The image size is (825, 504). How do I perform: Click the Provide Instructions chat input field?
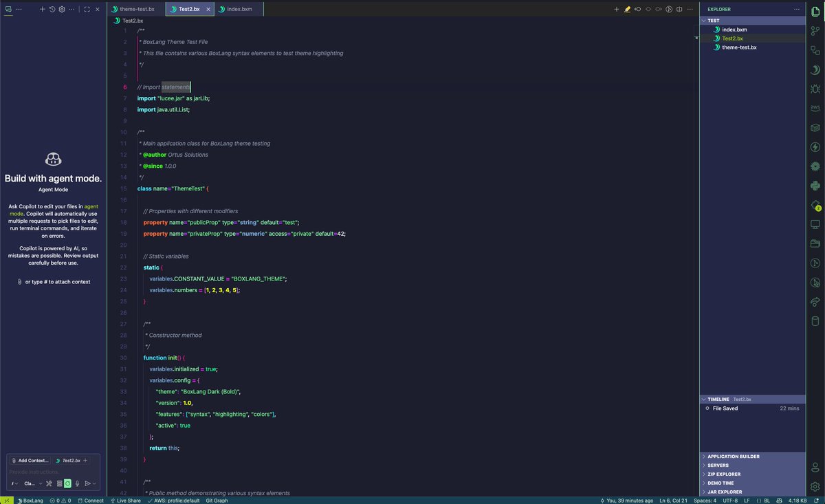pyautogui.click(x=53, y=472)
